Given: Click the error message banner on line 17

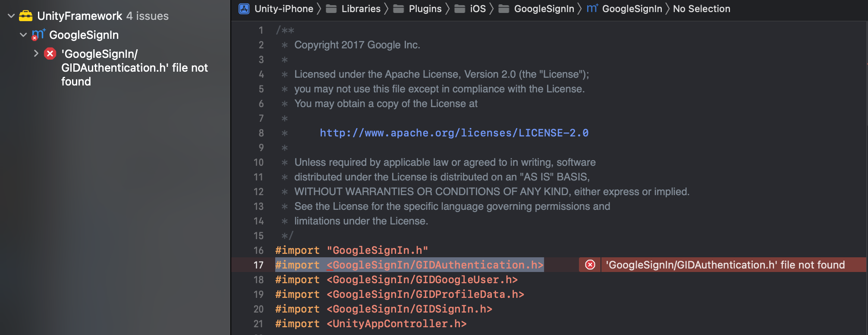Looking at the screenshot, I should [x=725, y=265].
